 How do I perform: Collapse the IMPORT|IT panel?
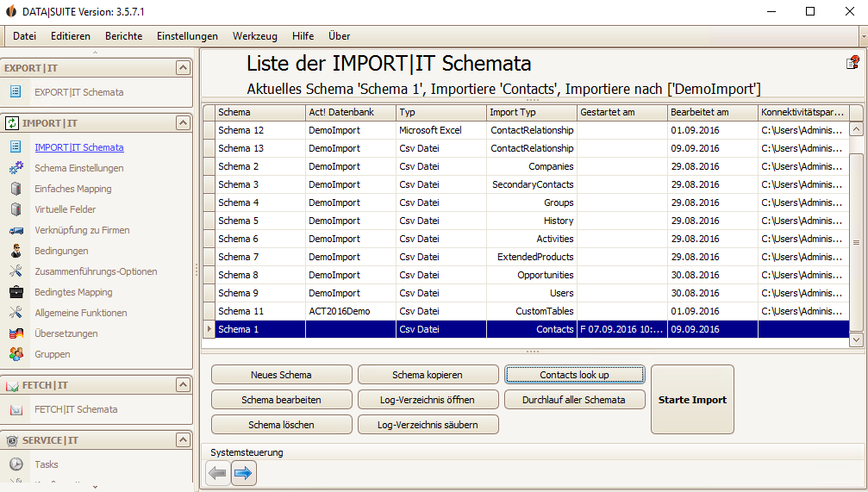point(184,123)
